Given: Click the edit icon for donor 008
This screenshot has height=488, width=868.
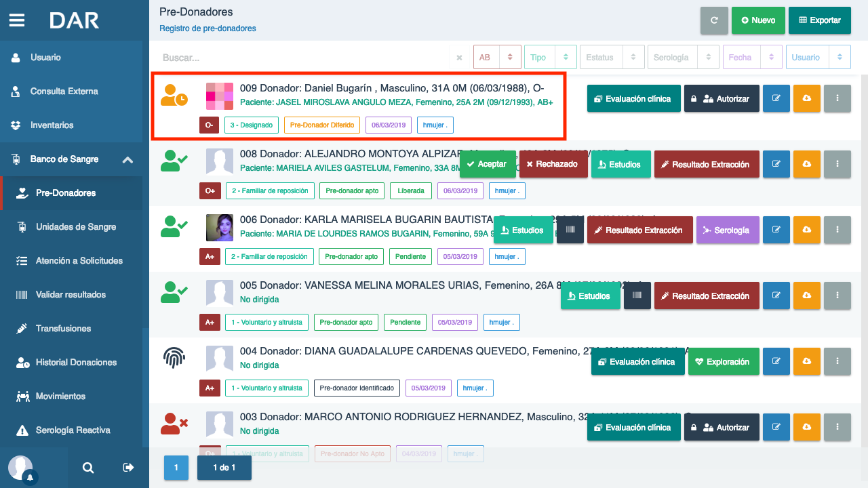Looking at the screenshot, I should (776, 165).
